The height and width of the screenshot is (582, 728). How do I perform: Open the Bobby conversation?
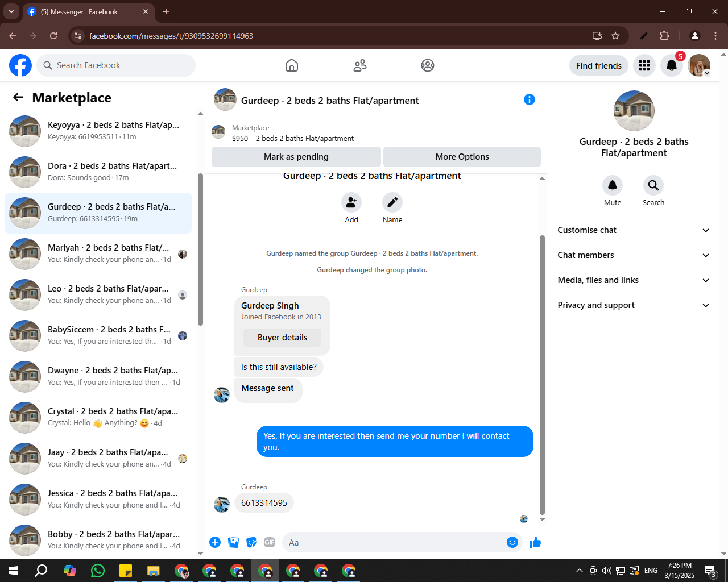tap(98, 541)
